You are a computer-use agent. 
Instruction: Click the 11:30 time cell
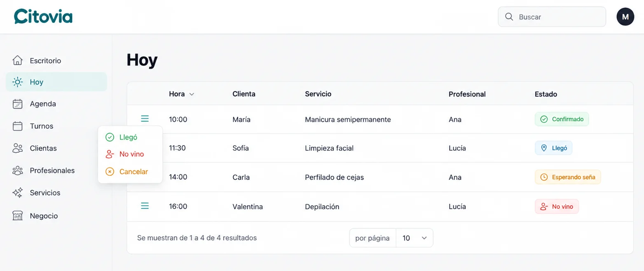pos(177,148)
